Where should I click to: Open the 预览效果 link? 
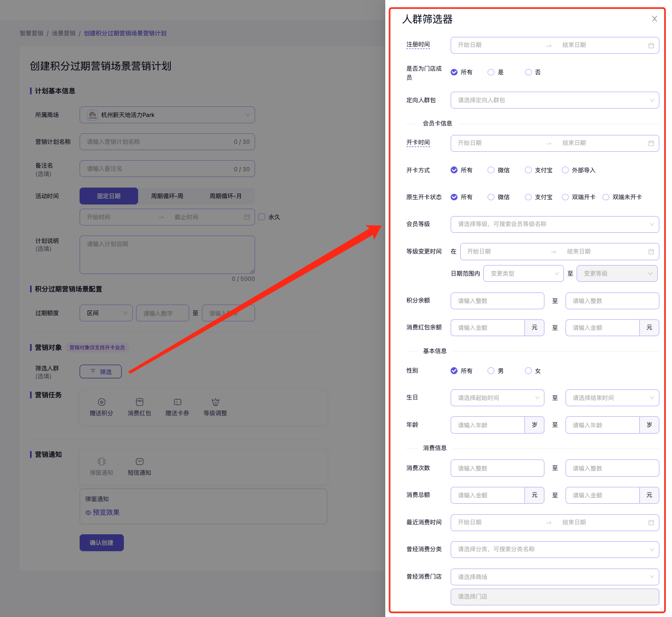click(103, 513)
